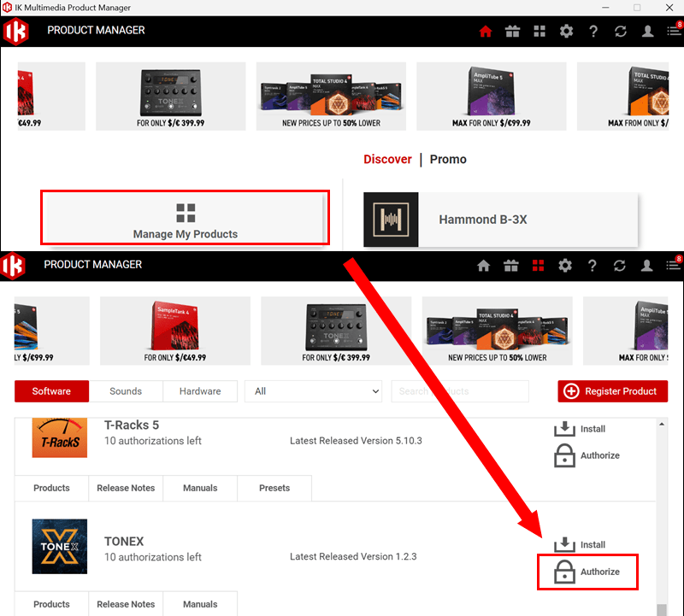Open settings gear in upper header
The height and width of the screenshot is (616, 684).
click(x=566, y=31)
